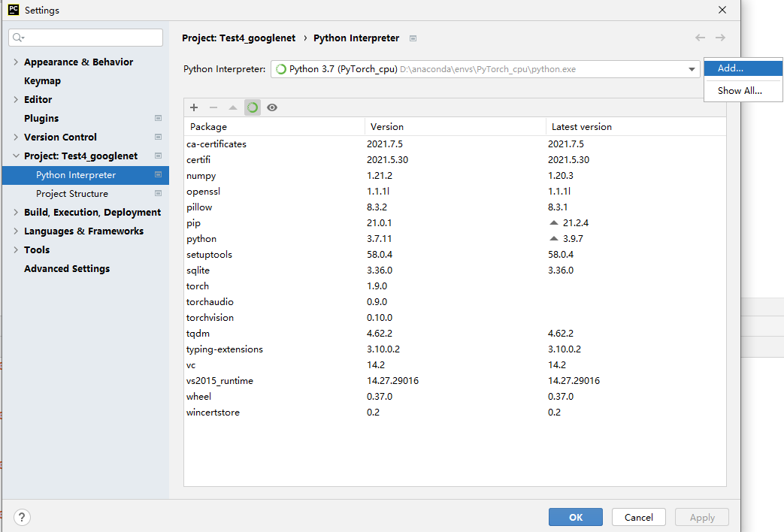Click the navigate forward arrow
Image resolution: width=784 pixels, height=532 pixels.
pyautogui.click(x=720, y=38)
